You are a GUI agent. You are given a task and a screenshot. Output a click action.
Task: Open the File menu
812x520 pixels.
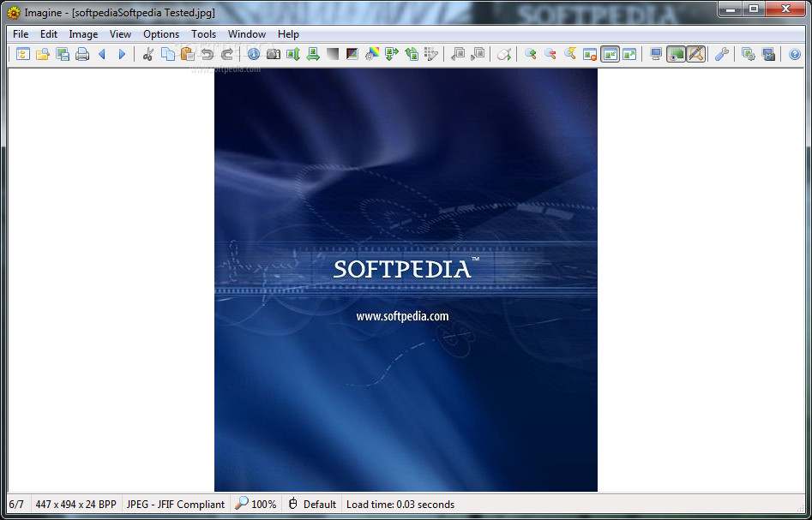[x=21, y=34]
